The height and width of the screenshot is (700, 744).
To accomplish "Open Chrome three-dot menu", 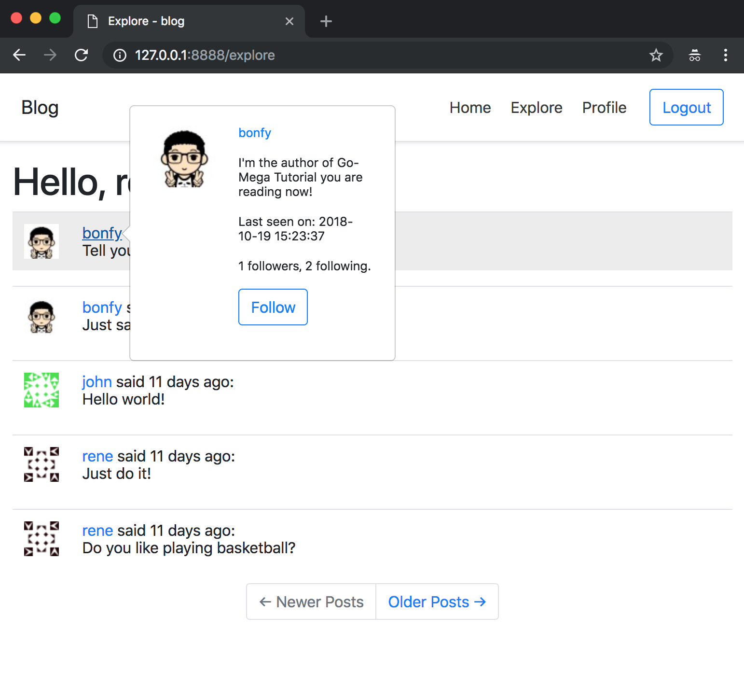I will point(725,55).
